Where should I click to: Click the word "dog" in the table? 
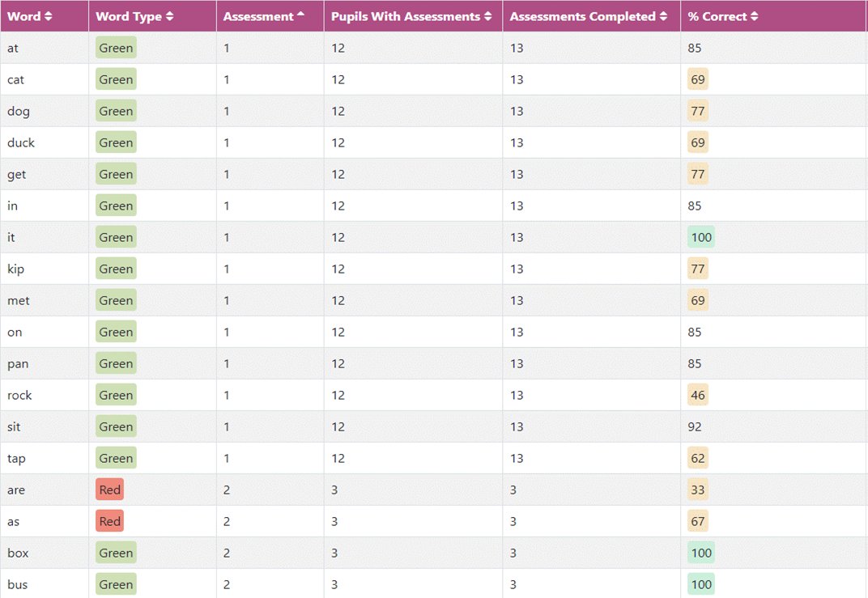tap(19, 111)
